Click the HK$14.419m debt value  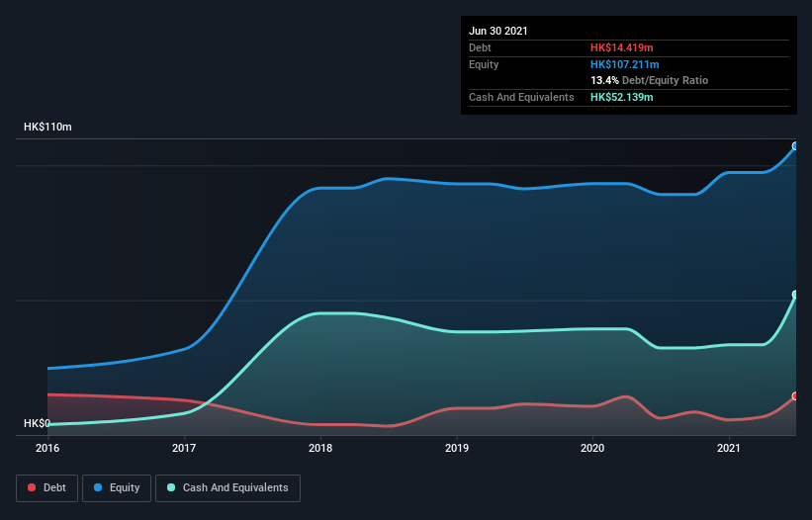point(621,47)
